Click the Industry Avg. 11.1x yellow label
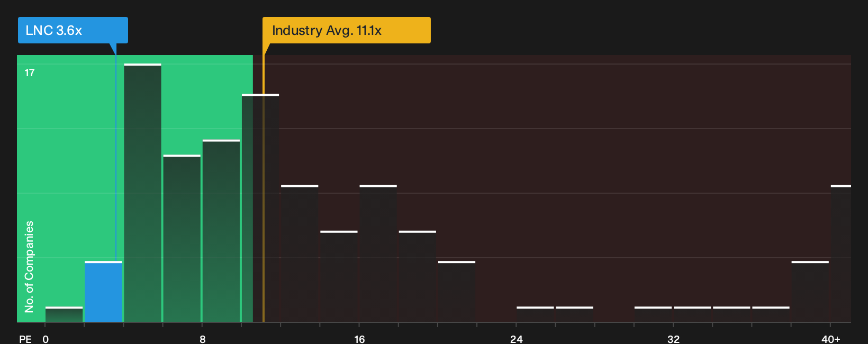This screenshot has width=868, height=344. pos(347,30)
